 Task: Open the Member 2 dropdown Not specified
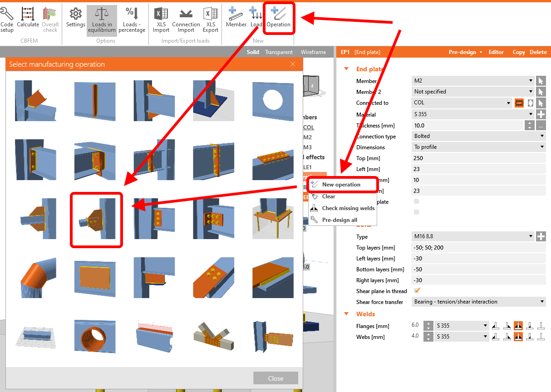pyautogui.click(x=473, y=92)
